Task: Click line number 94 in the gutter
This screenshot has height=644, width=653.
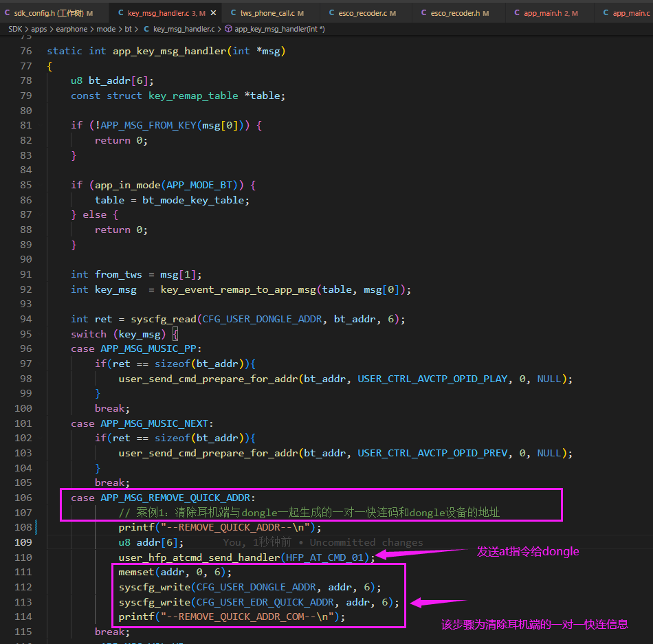Action: [26, 320]
